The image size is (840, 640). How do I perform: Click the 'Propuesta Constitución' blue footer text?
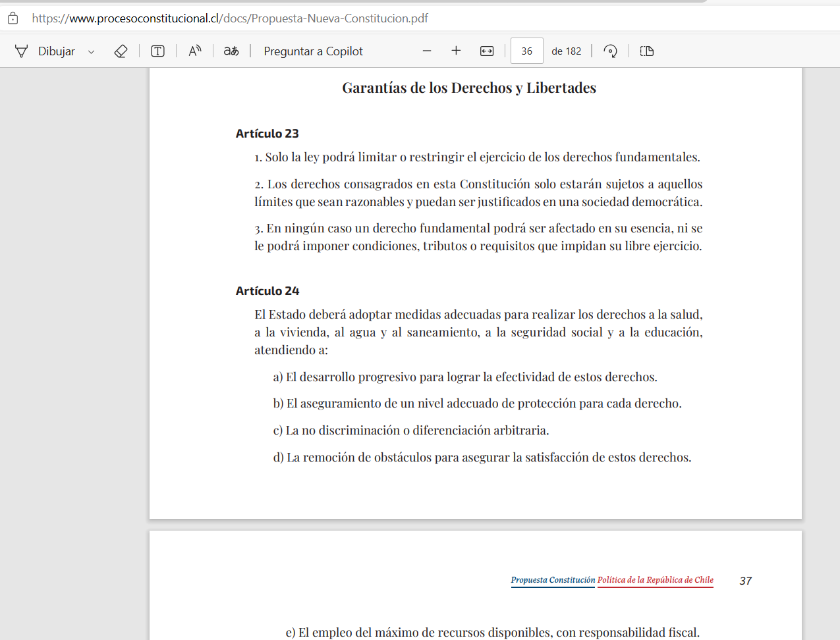click(553, 580)
